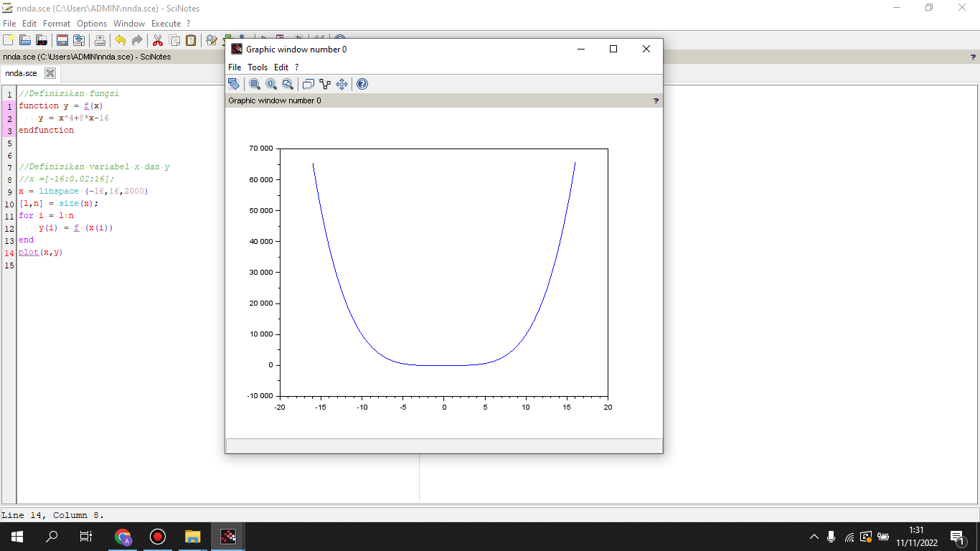Close Graphic window number 0

pyautogui.click(x=646, y=49)
